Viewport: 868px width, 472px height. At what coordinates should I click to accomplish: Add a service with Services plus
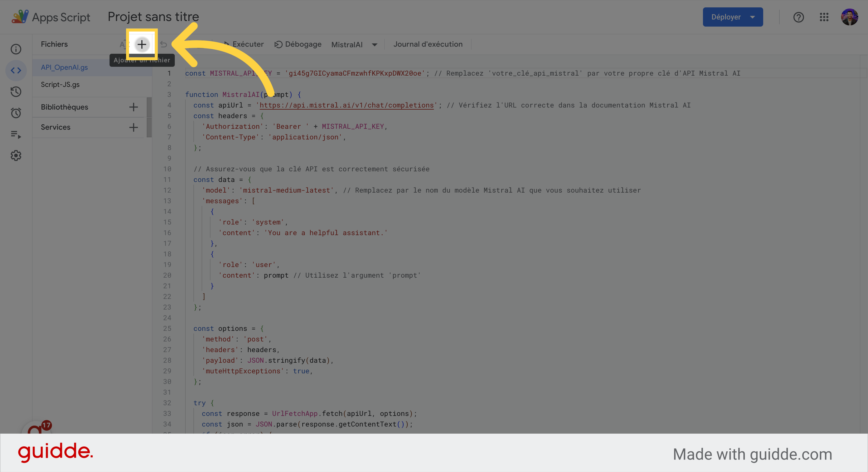(x=133, y=127)
